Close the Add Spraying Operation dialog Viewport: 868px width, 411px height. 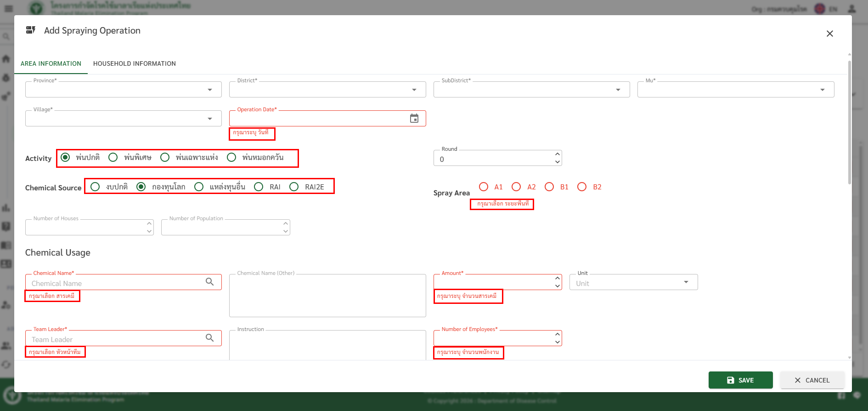(829, 34)
